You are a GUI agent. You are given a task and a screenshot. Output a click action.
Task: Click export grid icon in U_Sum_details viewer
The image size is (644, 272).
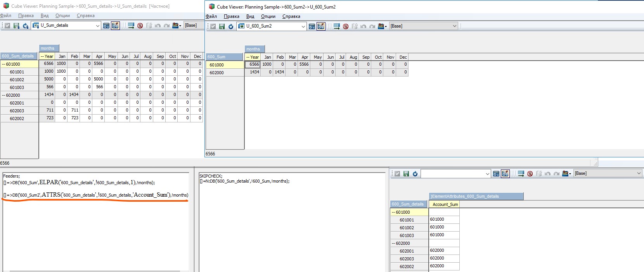pos(131,26)
